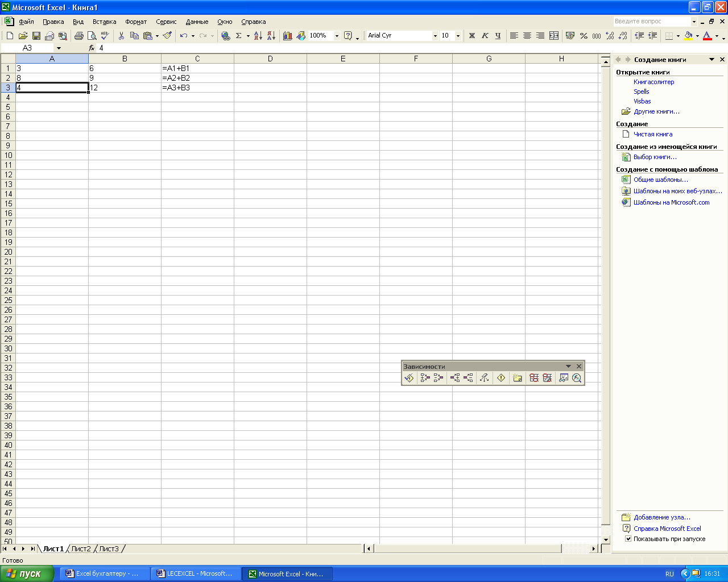The width and height of the screenshot is (728, 582).
Task: Save the workbook with the floppy icon
Action: point(36,36)
